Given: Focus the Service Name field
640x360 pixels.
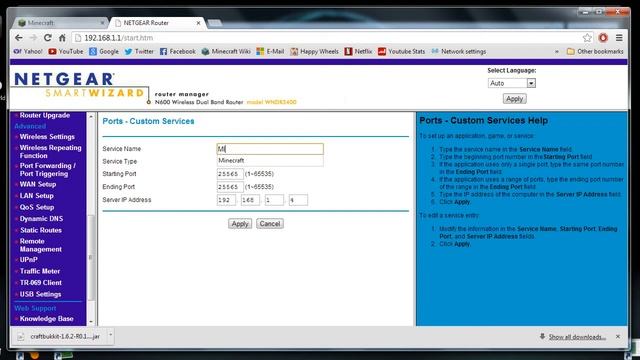Looking at the screenshot, I should click(270, 149).
